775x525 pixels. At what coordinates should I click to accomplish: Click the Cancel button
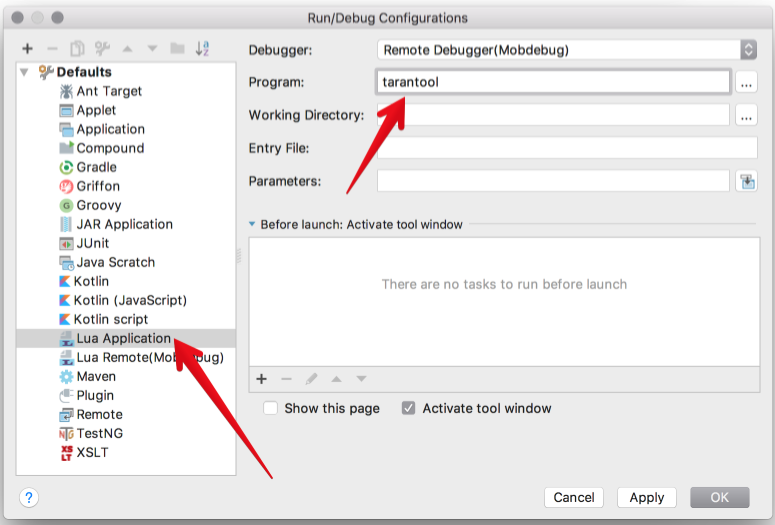tap(574, 497)
